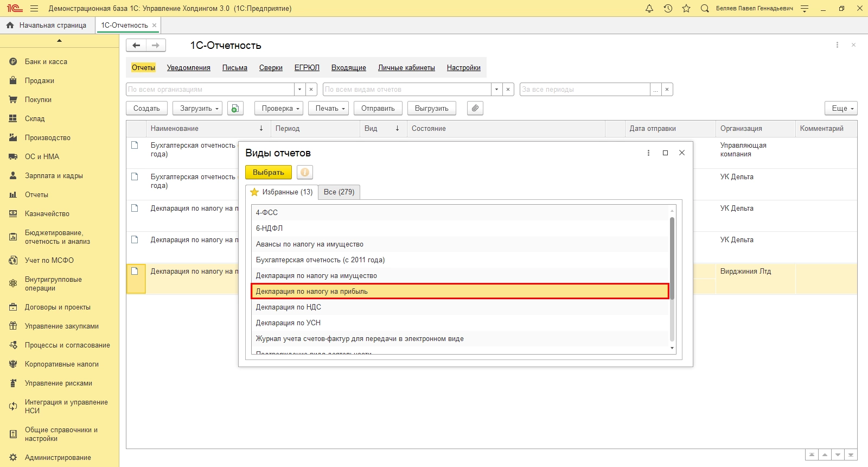This screenshot has width=868, height=467.
Task: Switch to the Все (279) tab
Action: click(x=339, y=192)
